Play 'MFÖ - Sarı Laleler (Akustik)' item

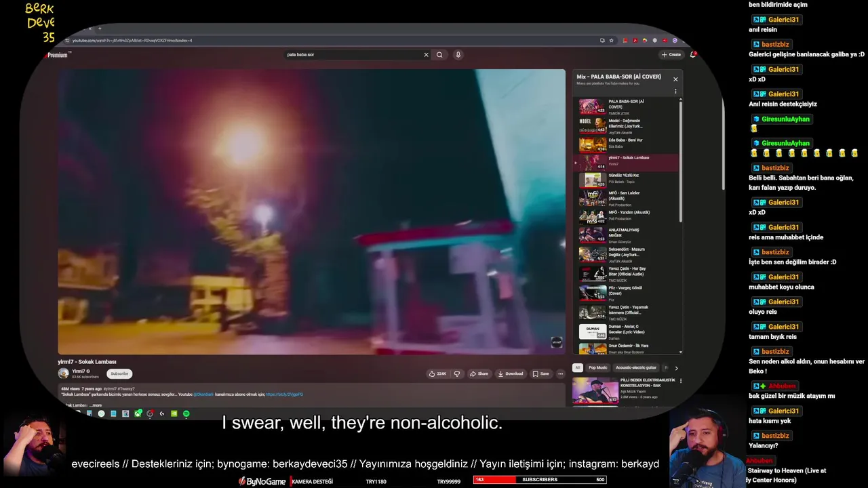click(x=627, y=198)
